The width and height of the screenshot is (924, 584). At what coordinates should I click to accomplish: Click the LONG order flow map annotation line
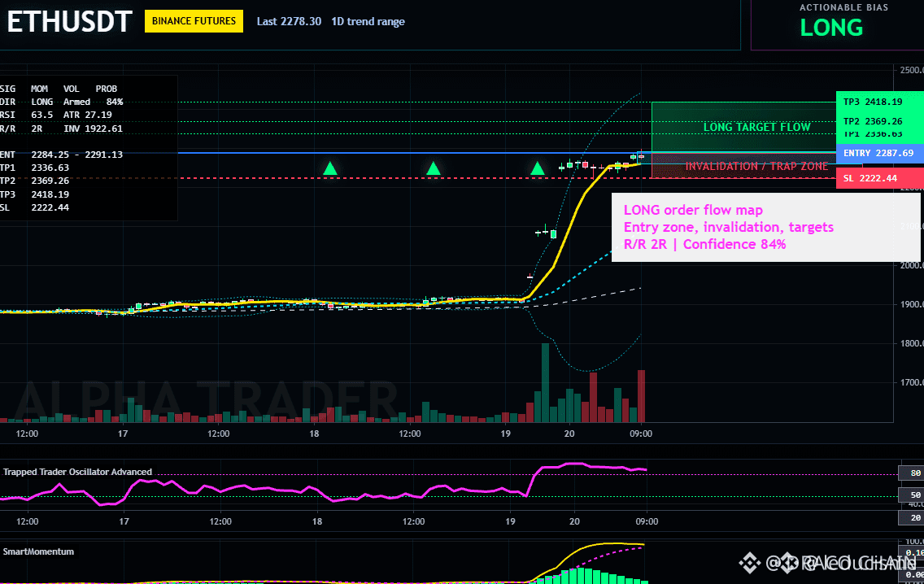tap(693, 210)
